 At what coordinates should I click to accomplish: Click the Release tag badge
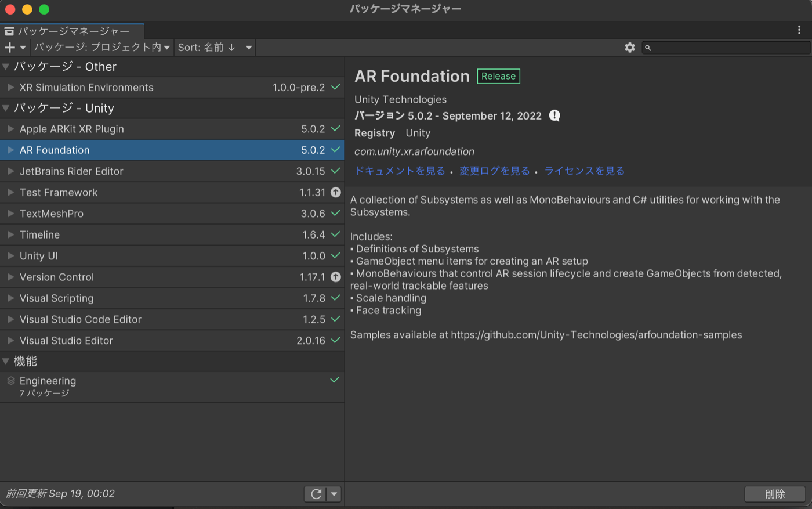(x=498, y=76)
